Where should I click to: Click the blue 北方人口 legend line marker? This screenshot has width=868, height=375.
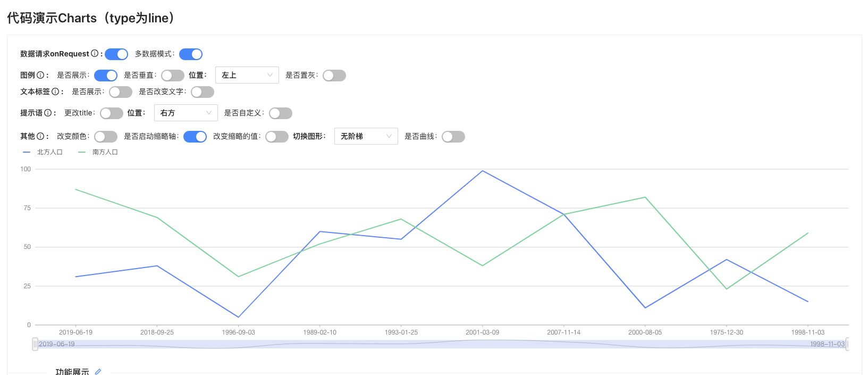[27, 152]
